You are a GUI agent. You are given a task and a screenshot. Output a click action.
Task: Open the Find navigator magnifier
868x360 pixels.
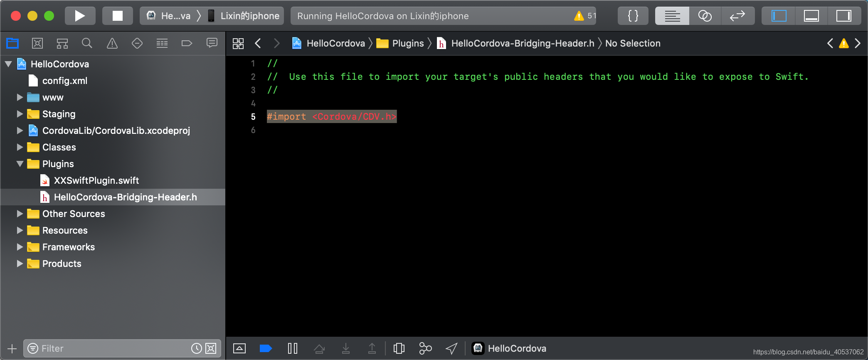pos(87,43)
